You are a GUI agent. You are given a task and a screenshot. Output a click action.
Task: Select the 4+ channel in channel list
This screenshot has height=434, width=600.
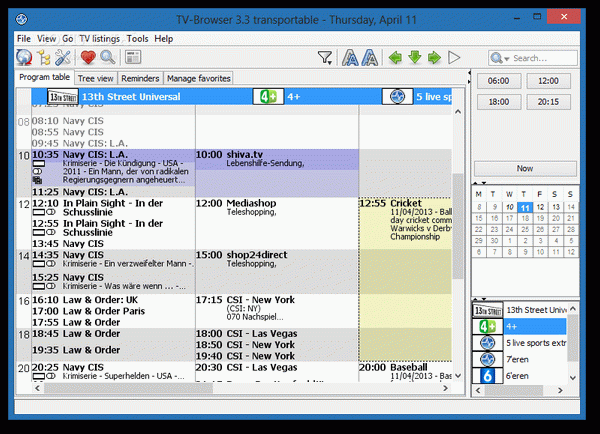click(x=520, y=326)
